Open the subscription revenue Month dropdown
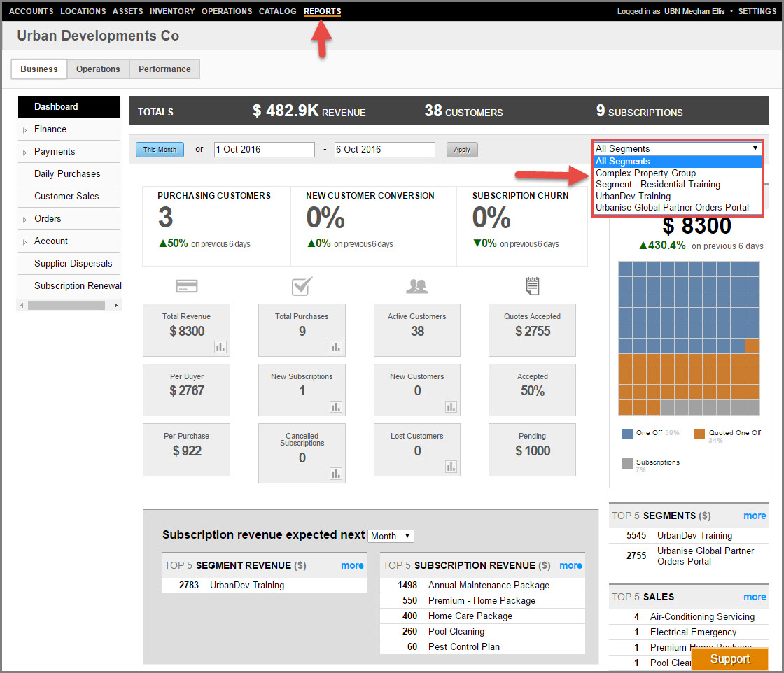The image size is (784, 673). pyautogui.click(x=391, y=536)
